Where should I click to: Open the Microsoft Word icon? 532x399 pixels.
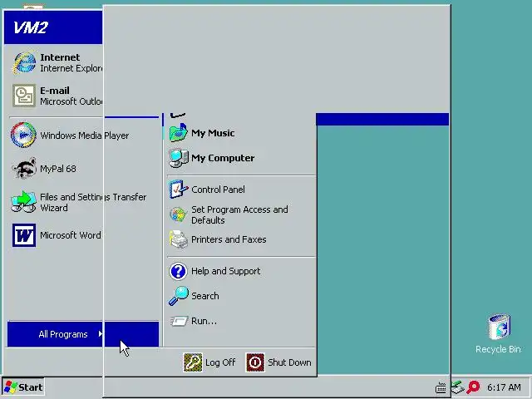[x=24, y=234]
